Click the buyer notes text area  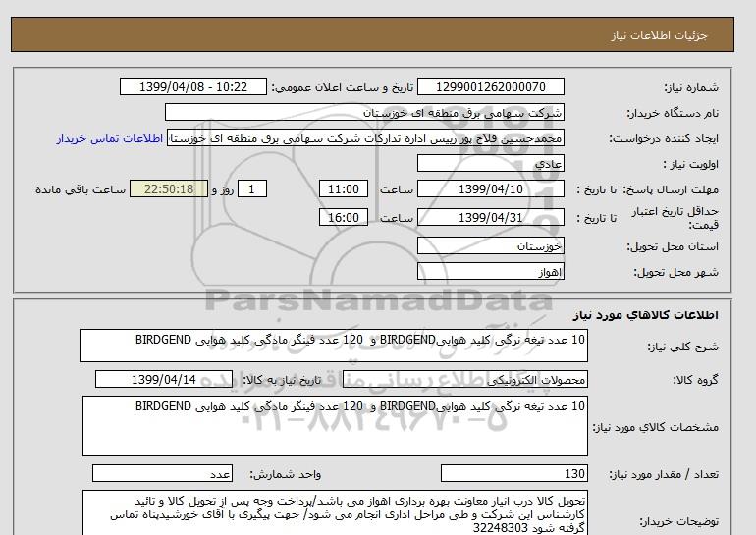(335, 513)
